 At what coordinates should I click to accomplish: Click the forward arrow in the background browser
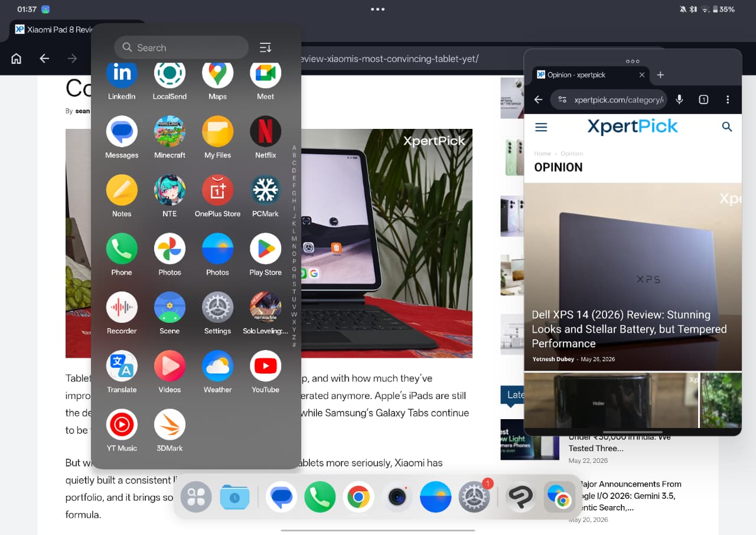tap(72, 58)
